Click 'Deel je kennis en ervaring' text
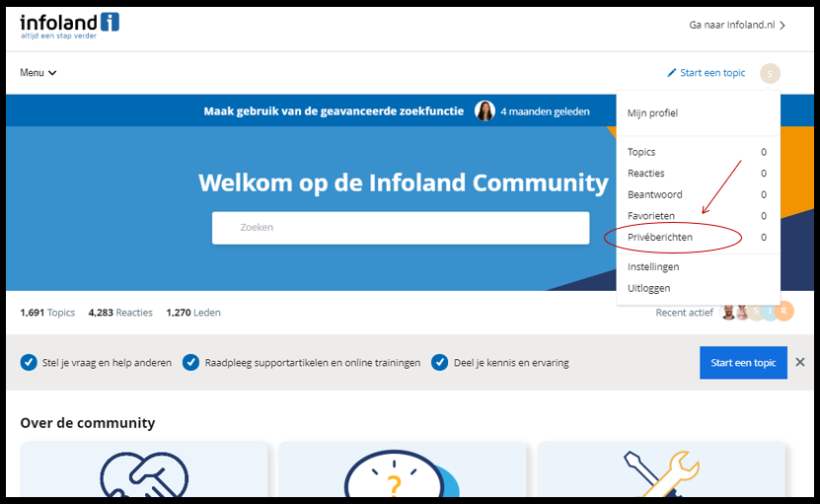This screenshot has width=820, height=504. tap(511, 362)
